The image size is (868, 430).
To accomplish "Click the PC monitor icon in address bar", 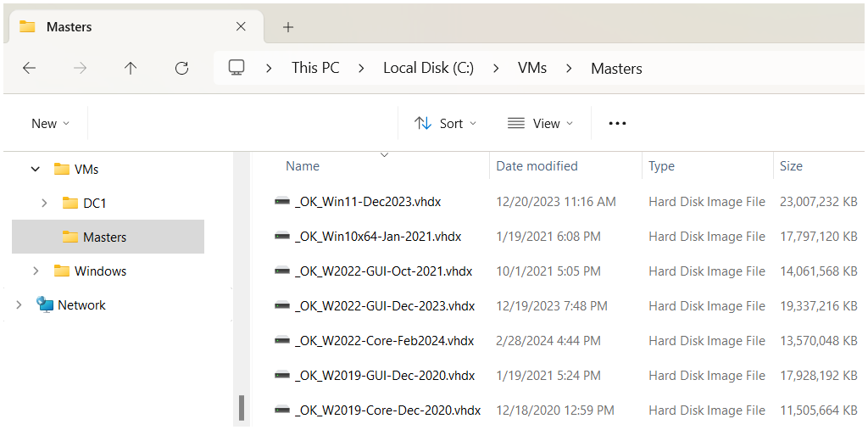I will (236, 68).
